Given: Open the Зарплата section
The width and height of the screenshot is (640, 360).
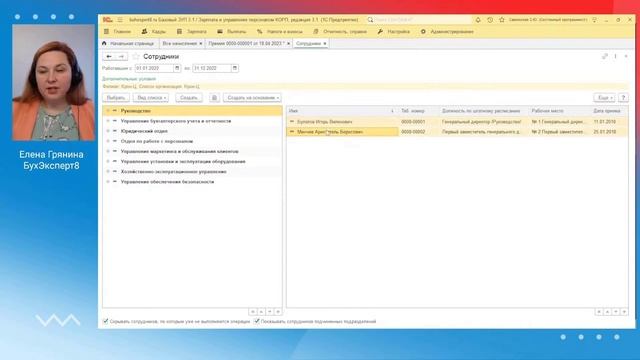Looking at the screenshot, I should tap(192, 31).
